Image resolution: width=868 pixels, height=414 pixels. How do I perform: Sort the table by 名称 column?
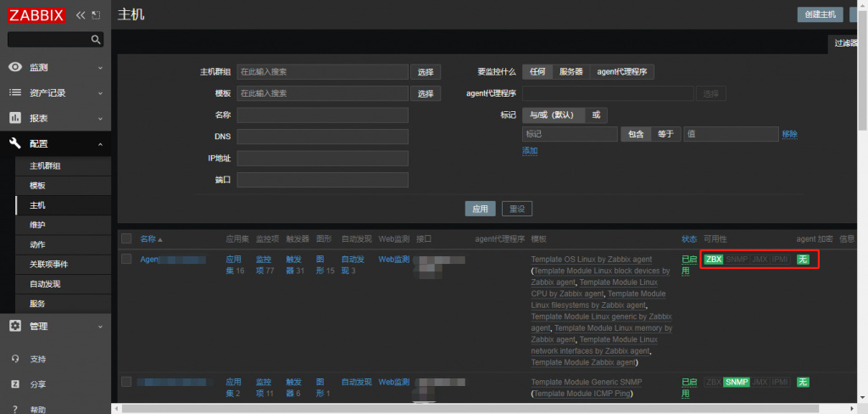(x=151, y=239)
